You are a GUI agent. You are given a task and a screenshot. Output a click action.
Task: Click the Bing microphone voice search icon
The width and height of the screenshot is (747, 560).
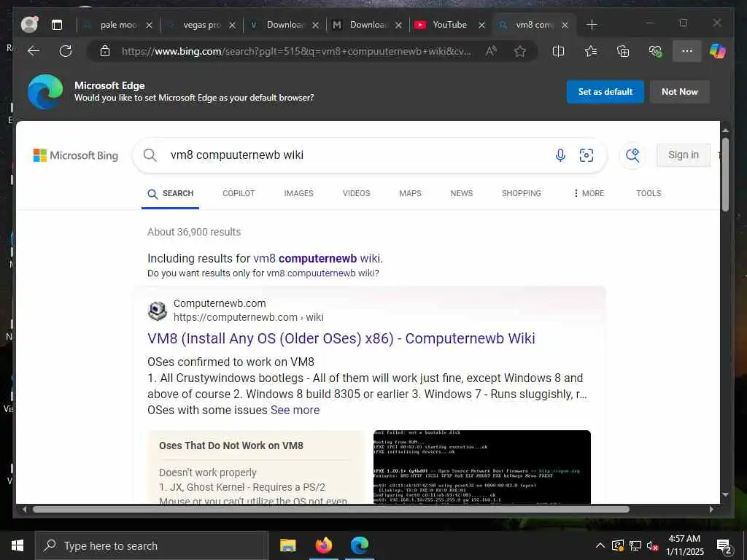[560, 155]
